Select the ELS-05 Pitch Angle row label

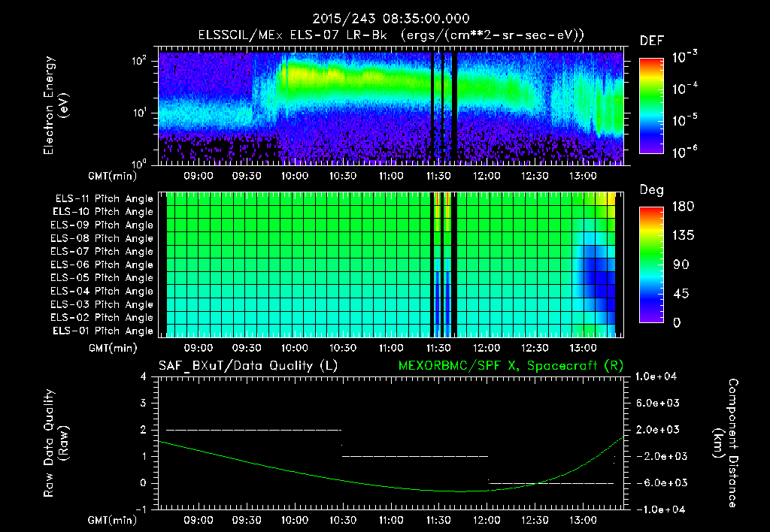pos(102,278)
